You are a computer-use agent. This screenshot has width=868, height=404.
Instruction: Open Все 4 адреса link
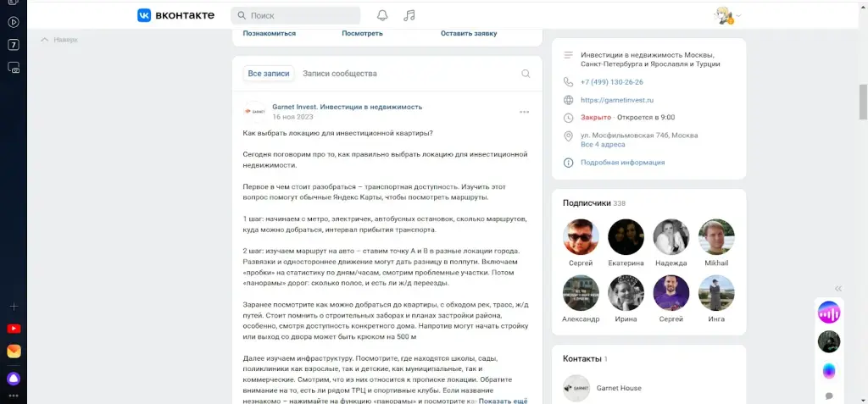pos(603,145)
